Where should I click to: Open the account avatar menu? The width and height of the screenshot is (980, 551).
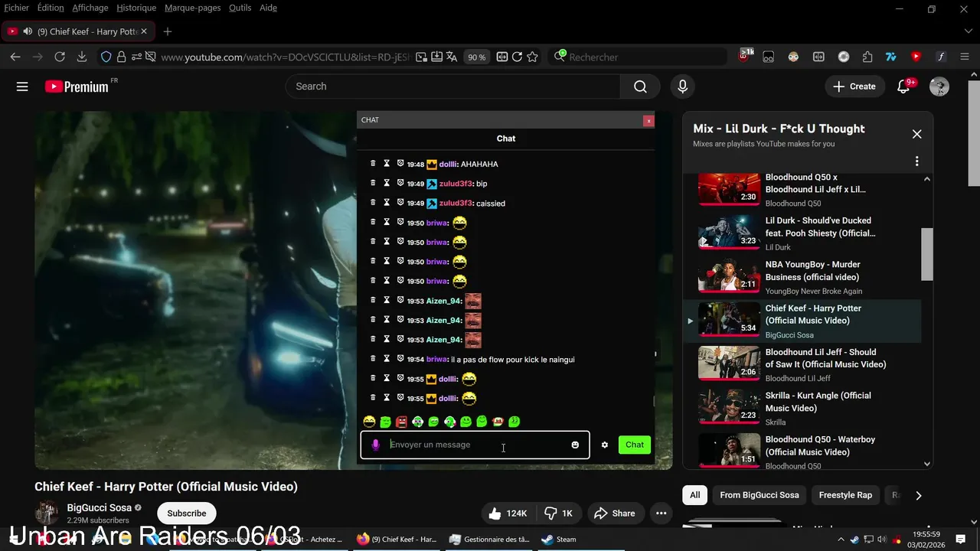(x=939, y=86)
